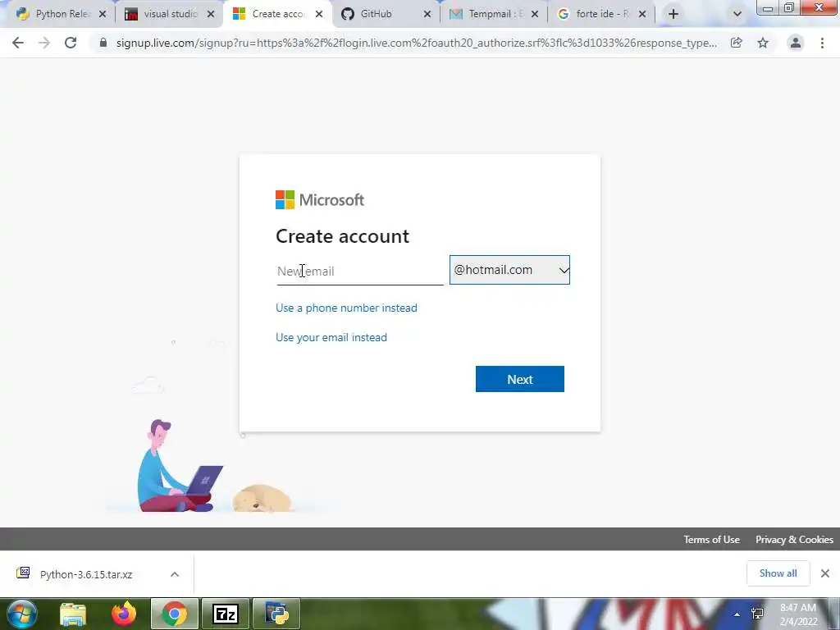Show hidden system tray icons
This screenshot has height=630, width=840.
[737, 614]
